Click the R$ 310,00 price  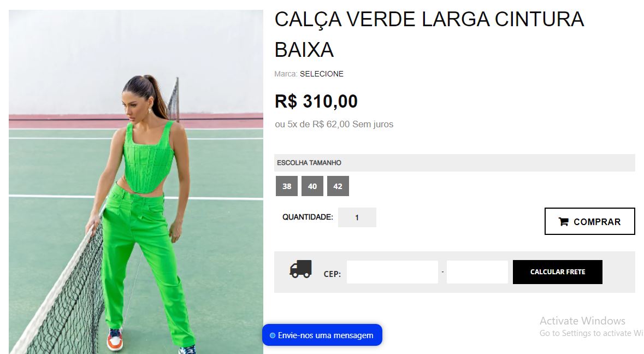[x=316, y=102]
